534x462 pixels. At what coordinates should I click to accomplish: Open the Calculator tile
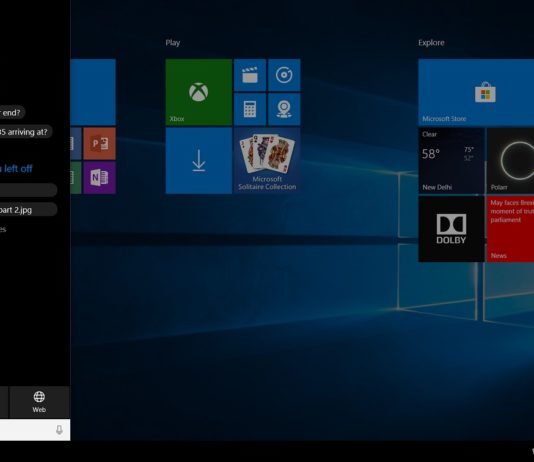pyautogui.click(x=250, y=109)
